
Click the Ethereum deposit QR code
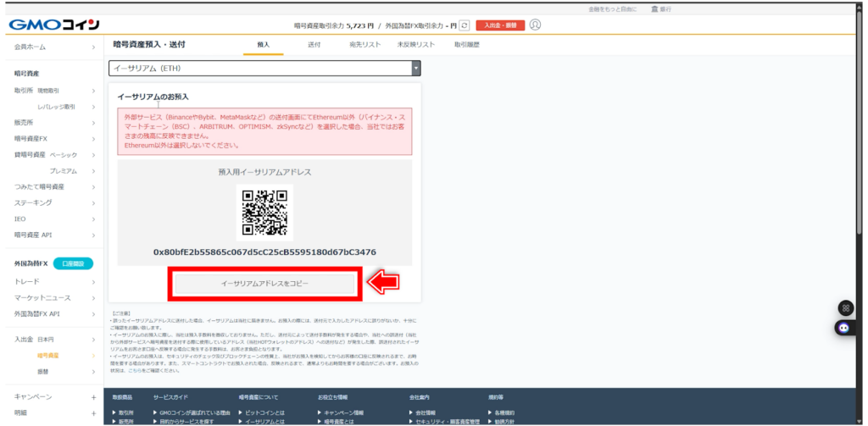coord(264,212)
